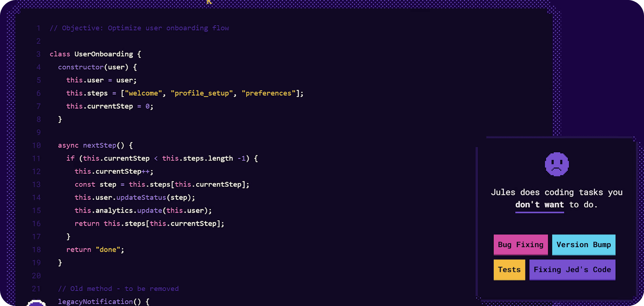Screen dimensions: 644x306
Task: Select the Bug Fixing tag
Action: (x=520, y=245)
